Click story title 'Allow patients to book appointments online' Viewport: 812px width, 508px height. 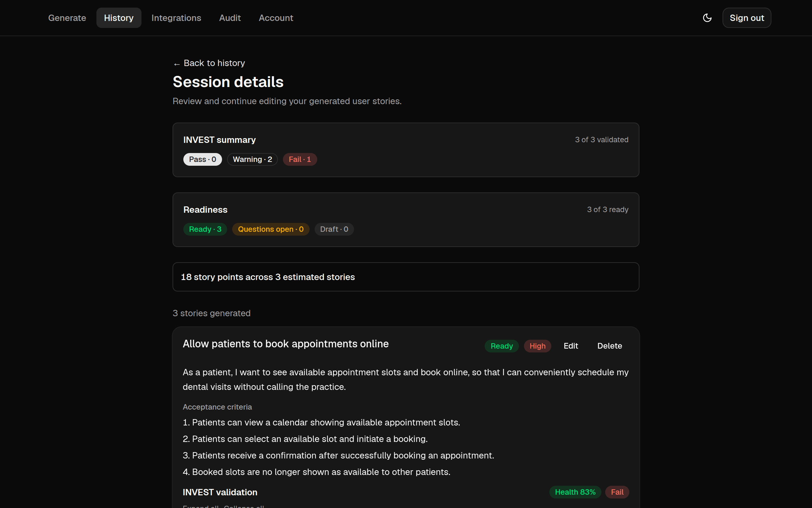[x=285, y=344]
